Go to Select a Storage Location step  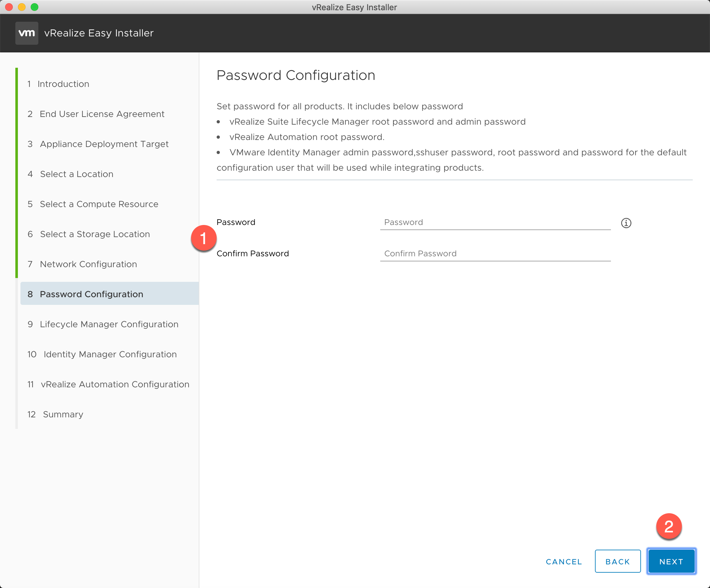pyautogui.click(x=89, y=234)
